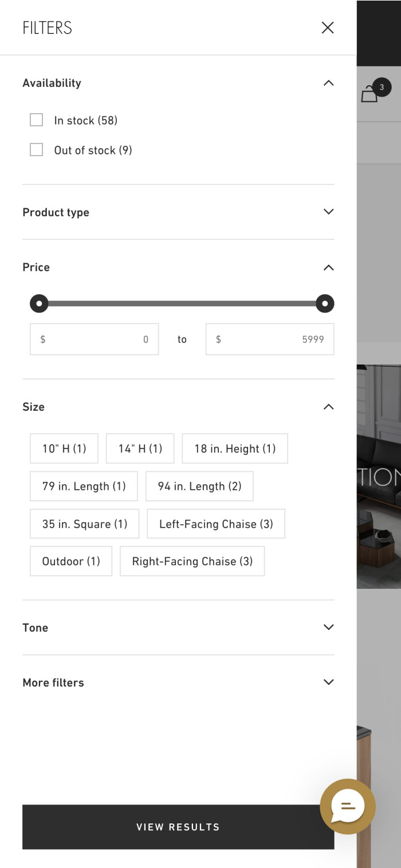Viewport: 401px width, 868px height.
Task: Open the shopping cart bag icon
Action: (369, 94)
